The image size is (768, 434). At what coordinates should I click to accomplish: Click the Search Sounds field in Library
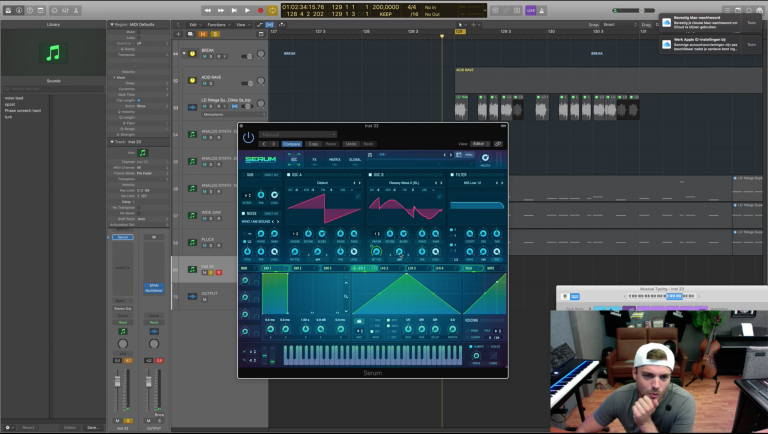53,89
